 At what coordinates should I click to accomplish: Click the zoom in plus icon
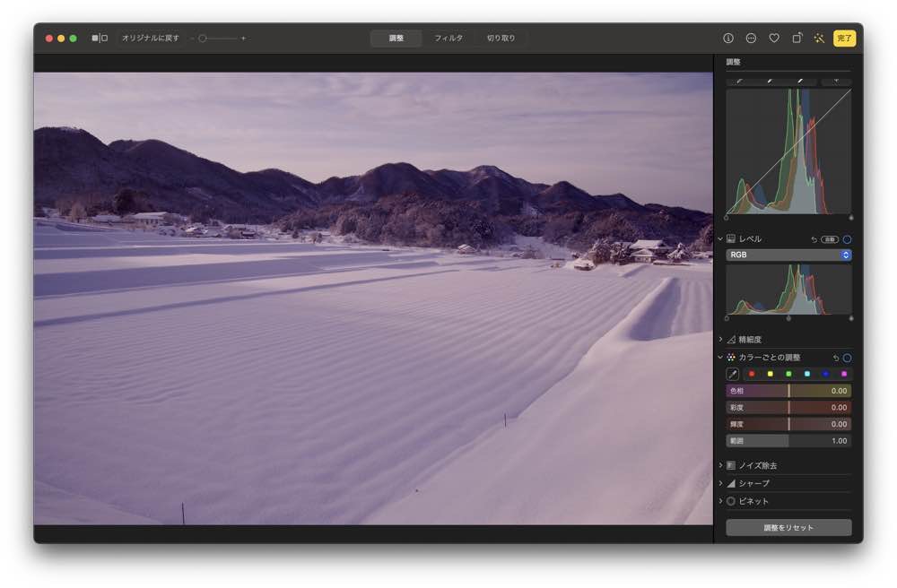pos(244,39)
